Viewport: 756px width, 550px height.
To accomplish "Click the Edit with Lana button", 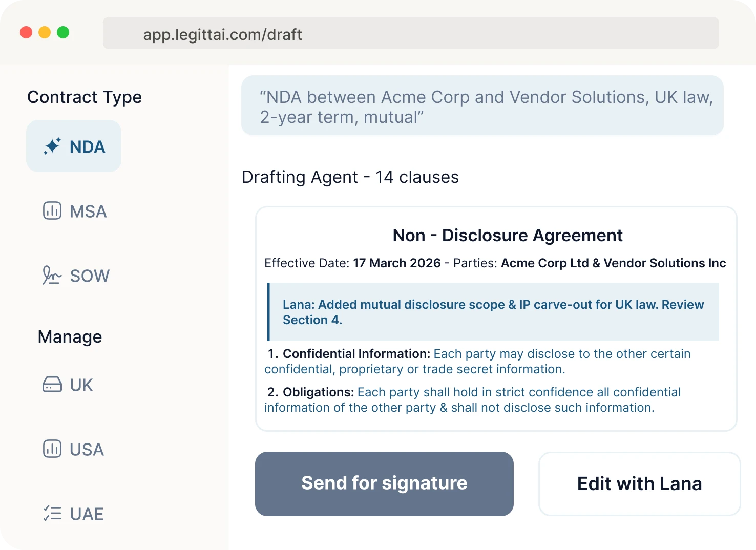I will click(639, 483).
